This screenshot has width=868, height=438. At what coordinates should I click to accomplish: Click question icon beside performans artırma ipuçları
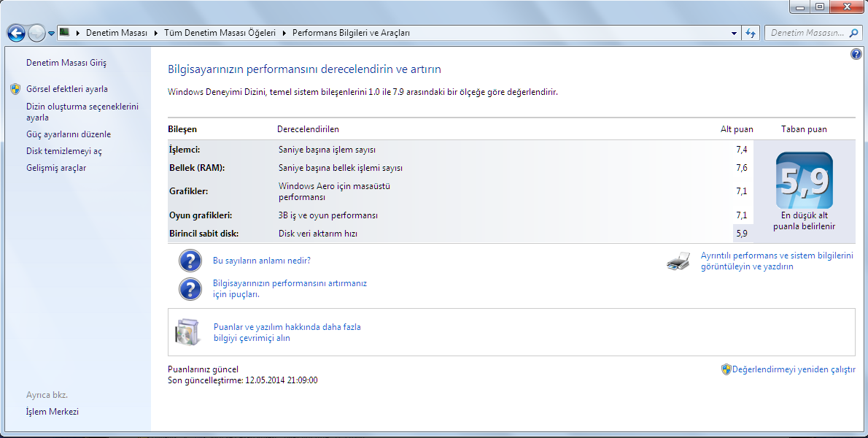(190, 288)
